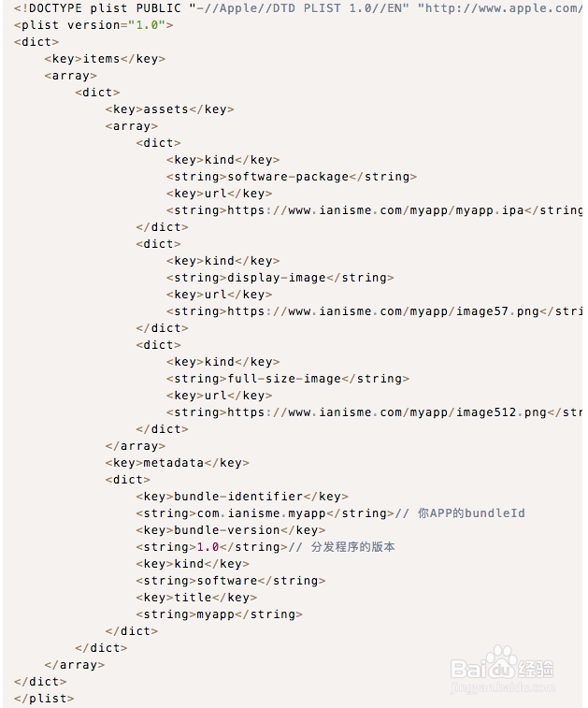Click the items key tag

[105, 59]
